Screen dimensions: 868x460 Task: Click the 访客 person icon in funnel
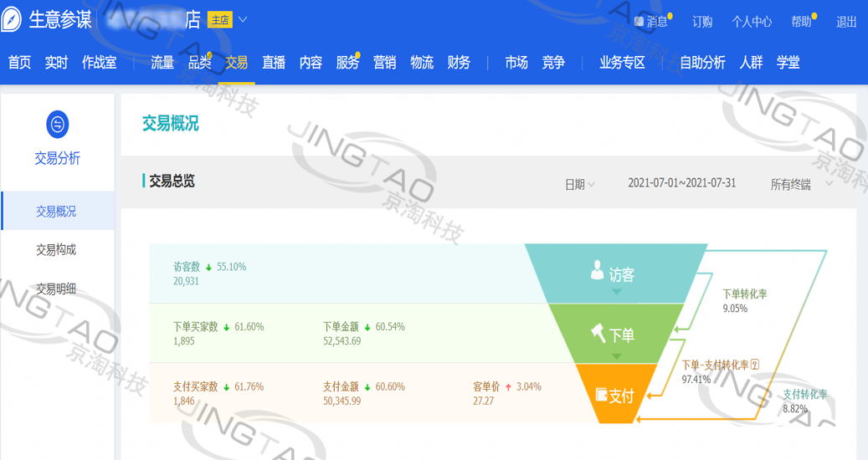(597, 271)
